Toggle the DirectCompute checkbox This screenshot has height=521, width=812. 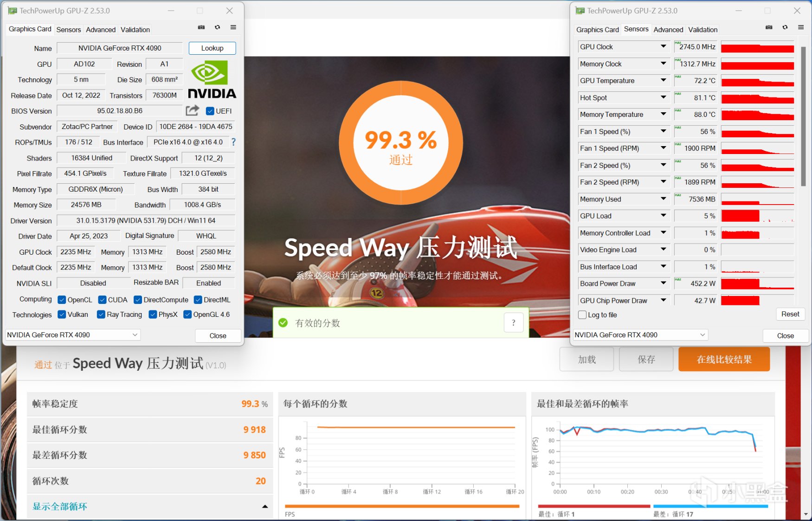138,300
